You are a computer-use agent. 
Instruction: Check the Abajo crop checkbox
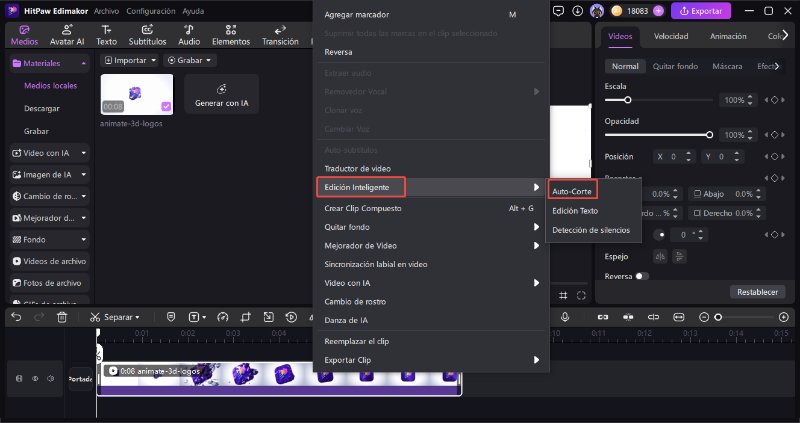[x=695, y=194]
